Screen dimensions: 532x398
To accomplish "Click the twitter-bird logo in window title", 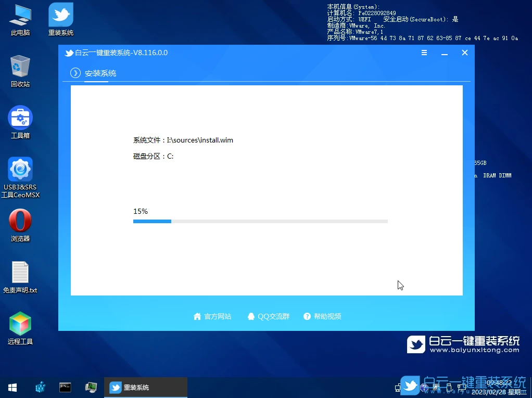I will [x=69, y=53].
